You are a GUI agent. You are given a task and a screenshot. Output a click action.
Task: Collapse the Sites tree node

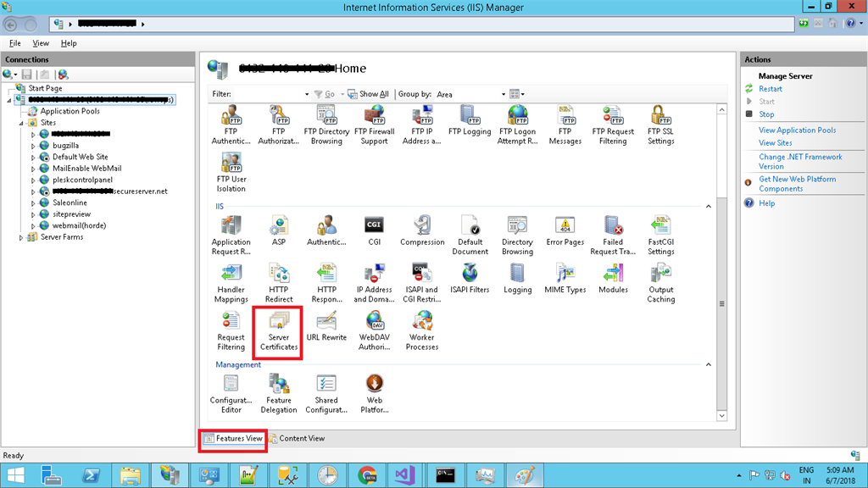tap(21, 124)
